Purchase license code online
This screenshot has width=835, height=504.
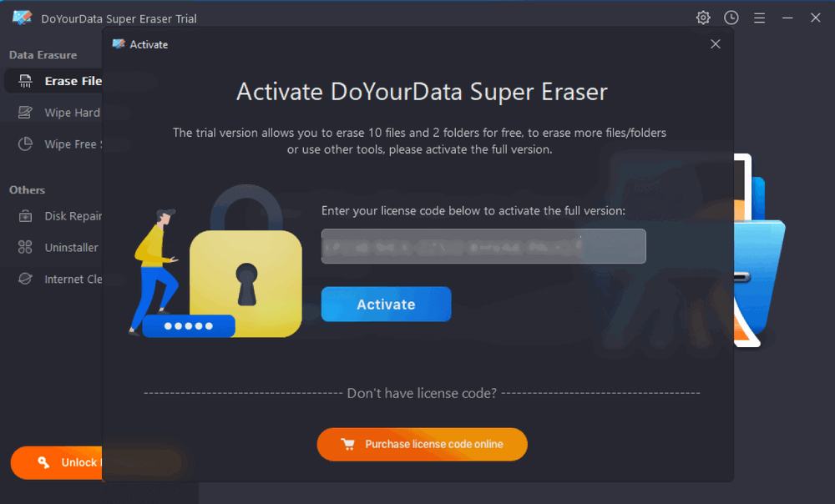click(x=422, y=444)
